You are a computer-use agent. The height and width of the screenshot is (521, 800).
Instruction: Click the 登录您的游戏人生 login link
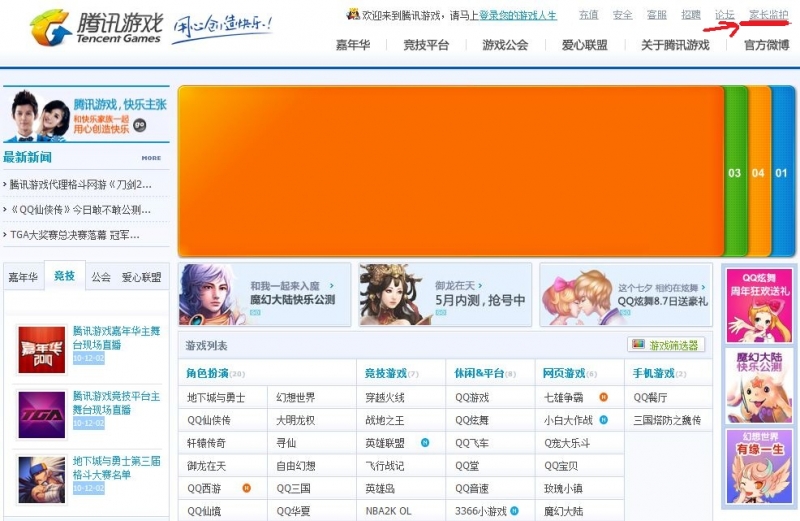[518, 15]
